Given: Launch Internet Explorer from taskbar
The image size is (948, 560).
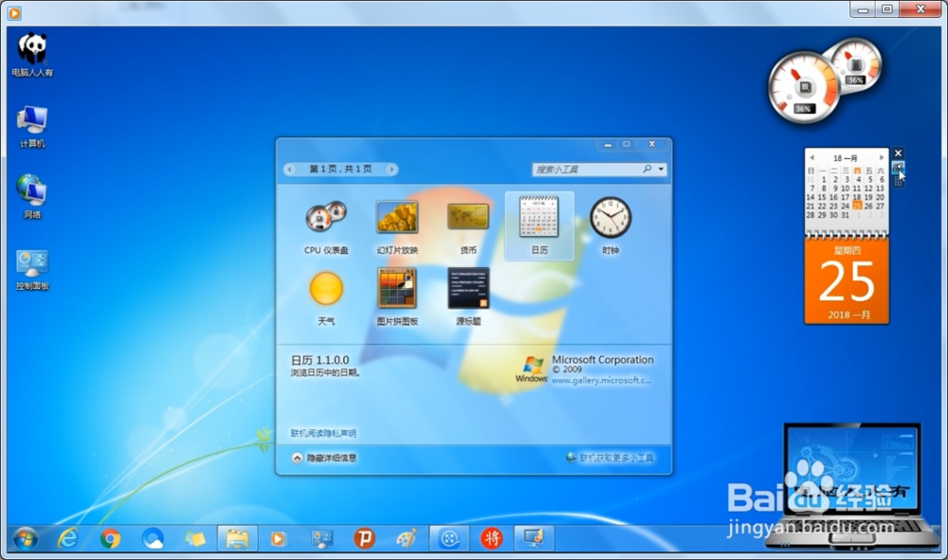Looking at the screenshot, I should (67, 537).
